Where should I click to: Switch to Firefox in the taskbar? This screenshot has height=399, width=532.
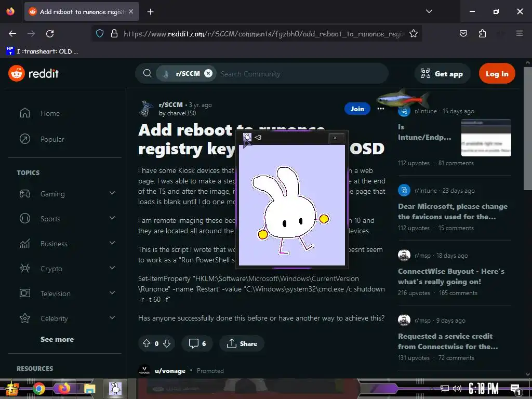tap(64, 389)
